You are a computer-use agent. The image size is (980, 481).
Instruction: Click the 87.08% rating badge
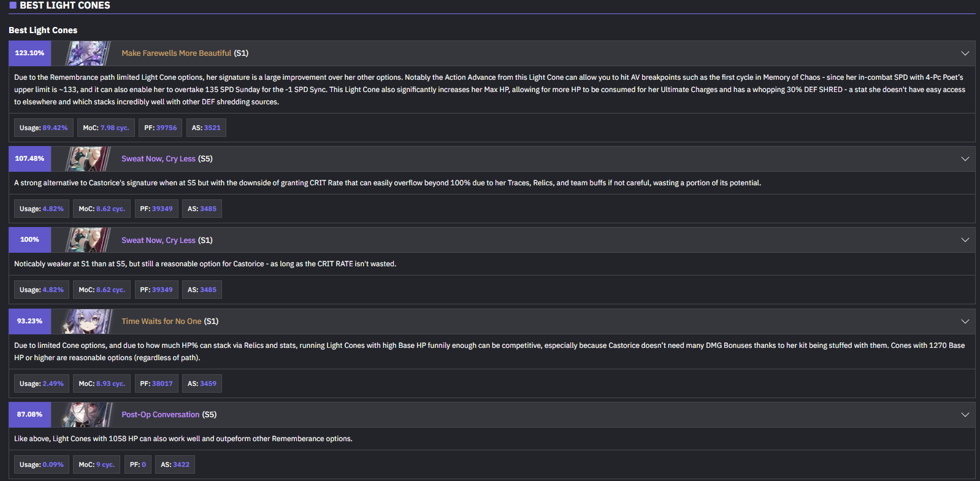(30, 415)
